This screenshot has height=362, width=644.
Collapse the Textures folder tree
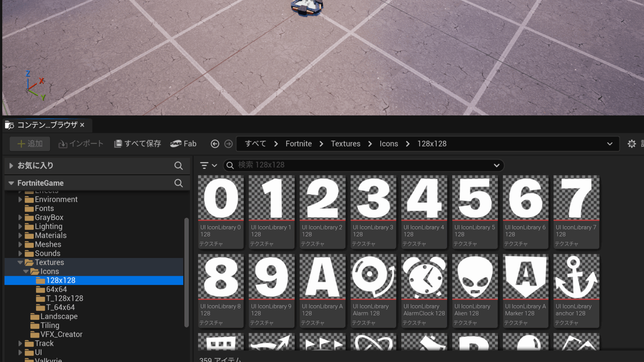coord(20,262)
